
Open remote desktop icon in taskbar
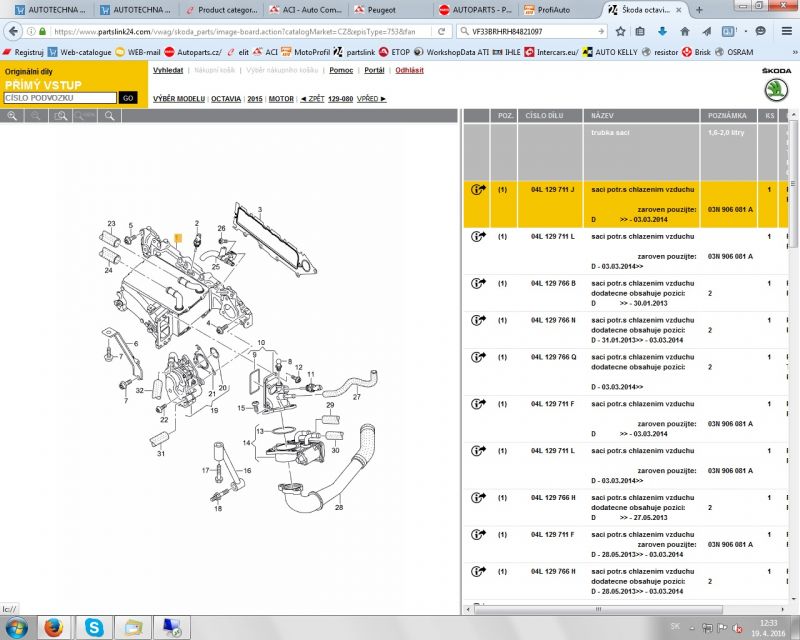pos(171,627)
